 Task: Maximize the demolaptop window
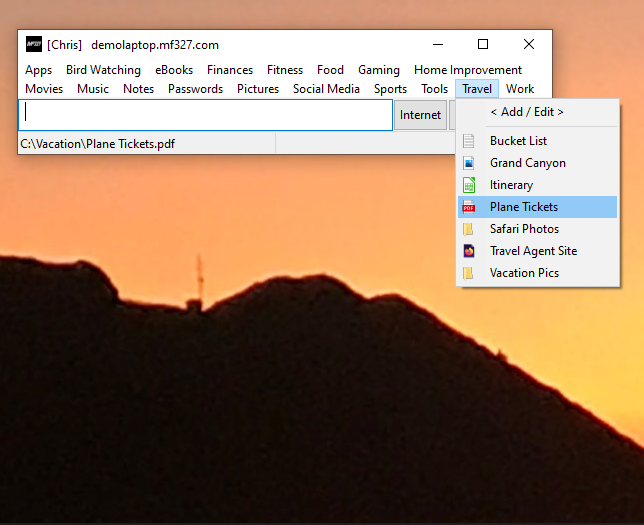coord(483,44)
